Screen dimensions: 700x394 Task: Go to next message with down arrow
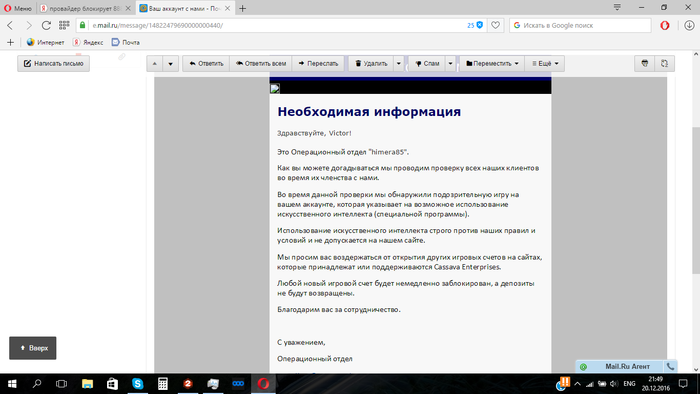[x=171, y=63]
